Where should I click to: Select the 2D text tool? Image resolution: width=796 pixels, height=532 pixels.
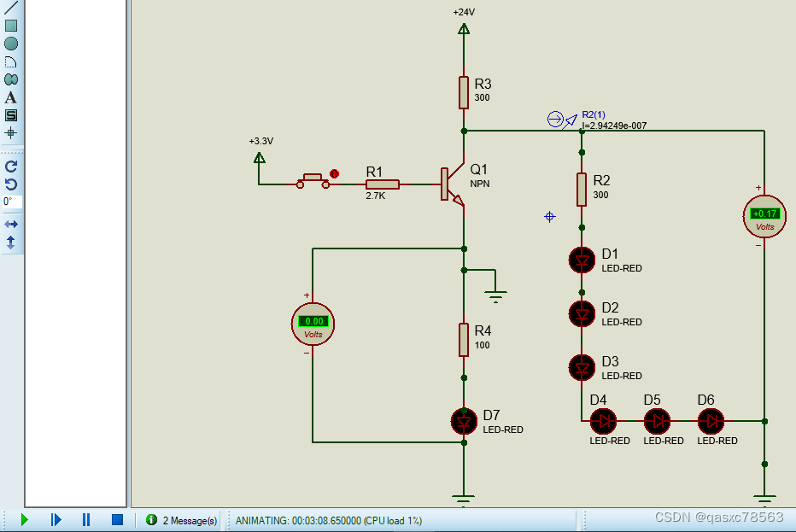click(x=10, y=97)
